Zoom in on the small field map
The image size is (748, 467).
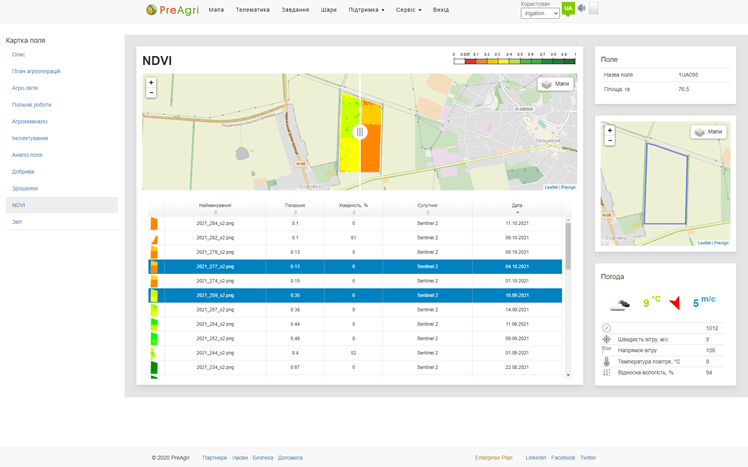[x=610, y=131]
